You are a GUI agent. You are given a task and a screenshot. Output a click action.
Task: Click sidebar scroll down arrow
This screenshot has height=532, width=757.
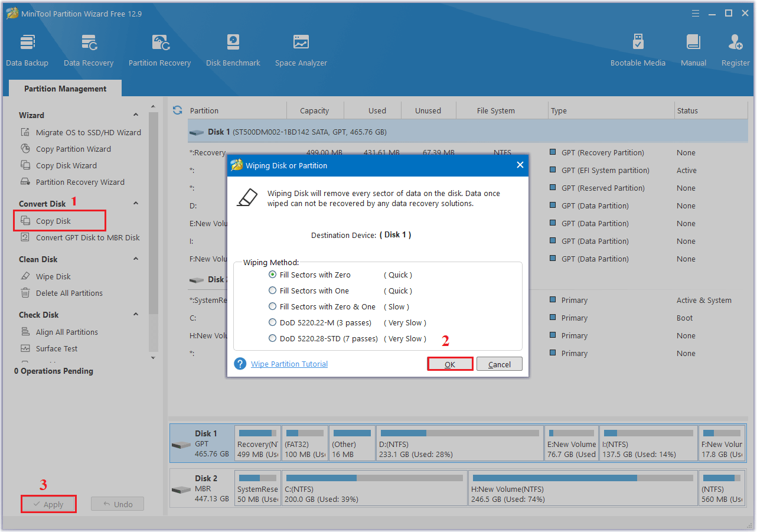tap(154, 357)
